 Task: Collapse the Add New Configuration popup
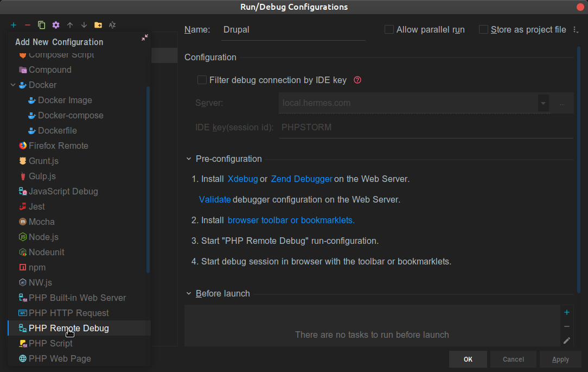point(145,37)
